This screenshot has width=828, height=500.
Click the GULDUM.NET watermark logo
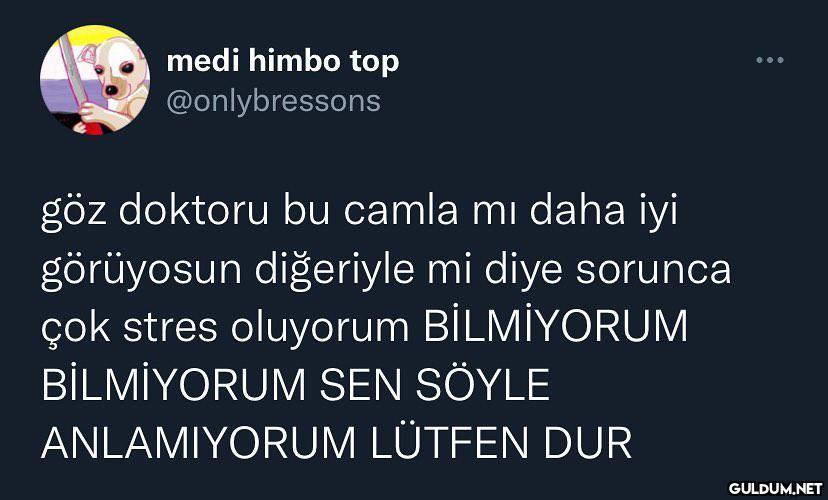[775, 488]
